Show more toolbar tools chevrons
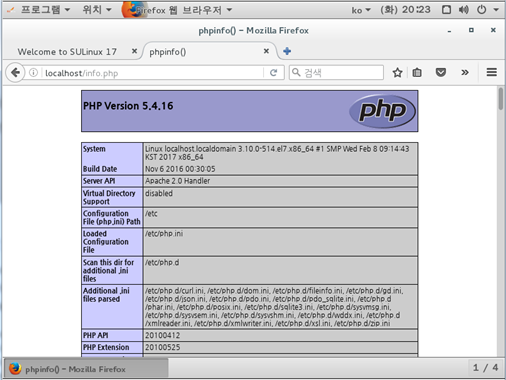Screen dimensions: 506x380 [x=465, y=72]
